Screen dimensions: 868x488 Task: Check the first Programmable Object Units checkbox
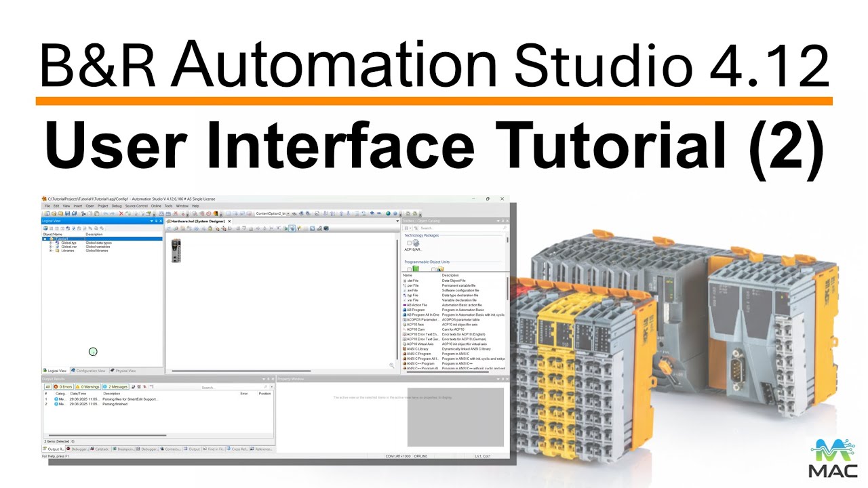(x=409, y=269)
